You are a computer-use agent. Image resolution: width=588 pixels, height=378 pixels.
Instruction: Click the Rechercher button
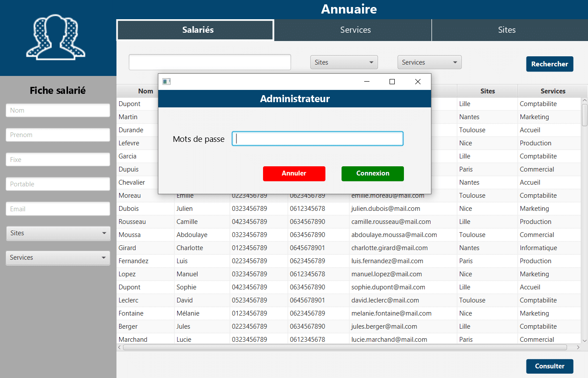click(550, 64)
